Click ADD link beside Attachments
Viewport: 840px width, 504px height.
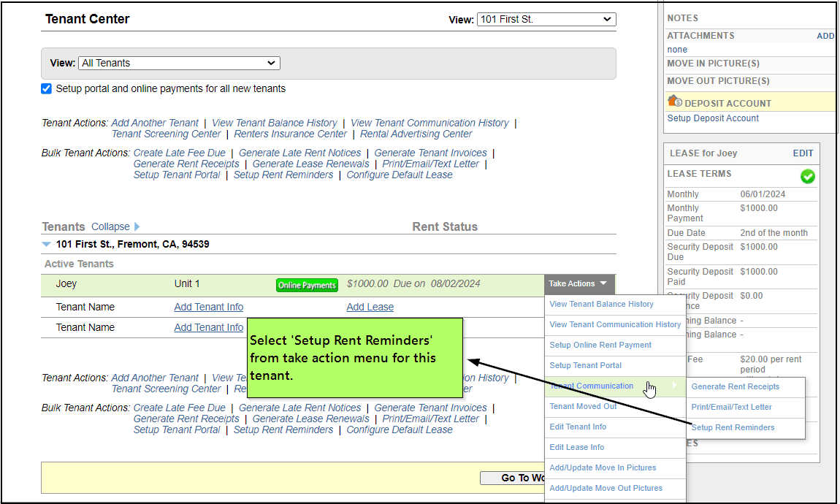click(x=825, y=36)
